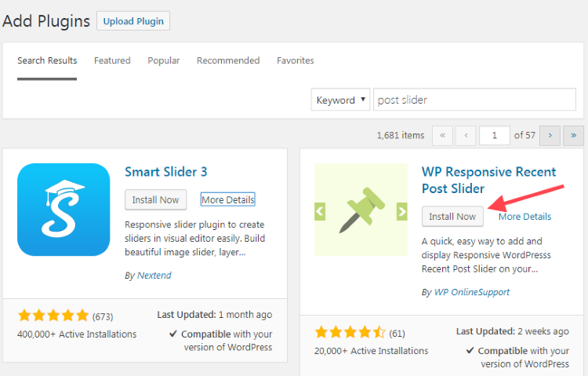This screenshot has height=376, width=588.
Task: Click the WP Responsive Post Slider star rating
Action: pyautogui.click(x=350, y=332)
